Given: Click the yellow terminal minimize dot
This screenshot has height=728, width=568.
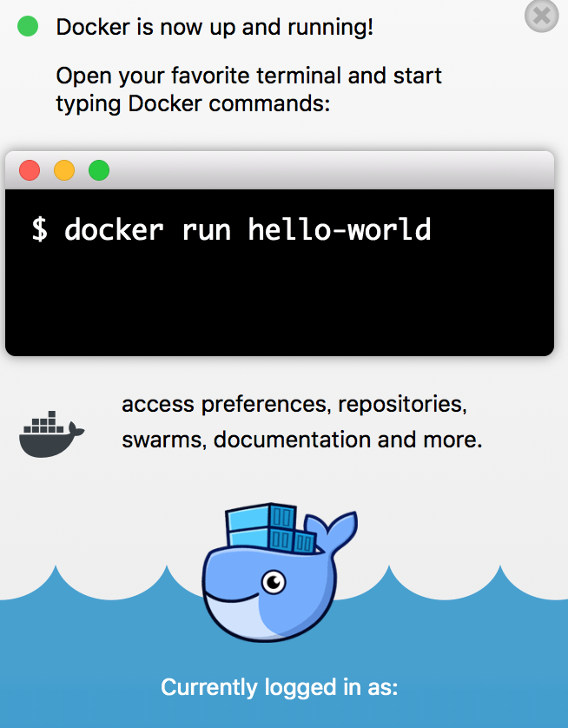Looking at the screenshot, I should [64, 170].
